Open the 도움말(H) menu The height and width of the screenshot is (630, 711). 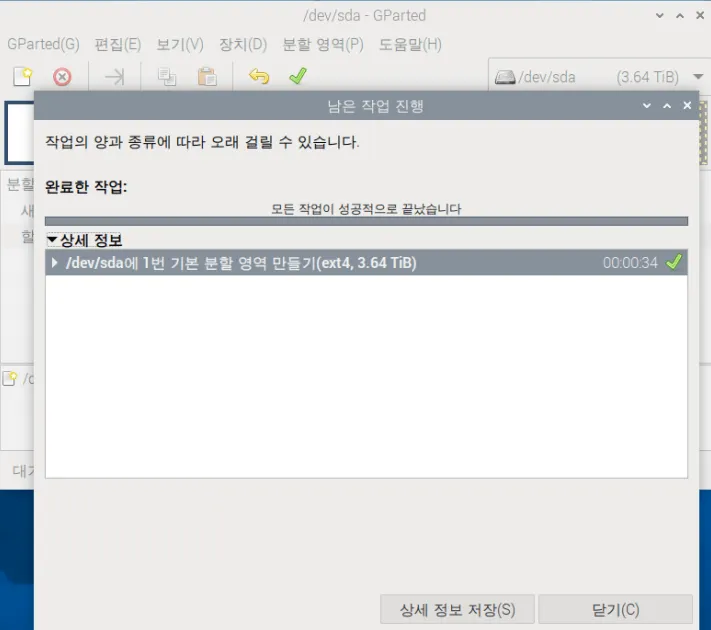coord(410,44)
